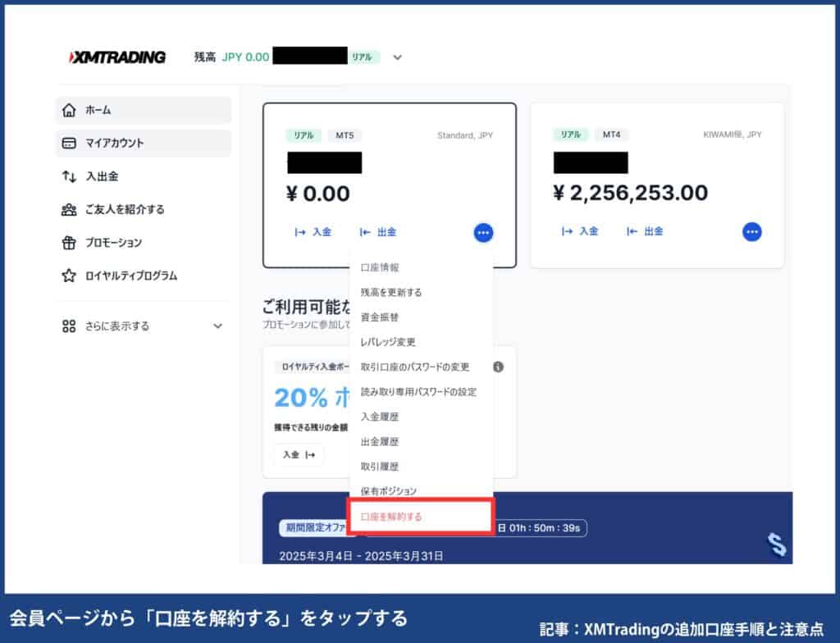Click the MT4 badge on the KIWAMI card
840x643 pixels.
pos(611,135)
